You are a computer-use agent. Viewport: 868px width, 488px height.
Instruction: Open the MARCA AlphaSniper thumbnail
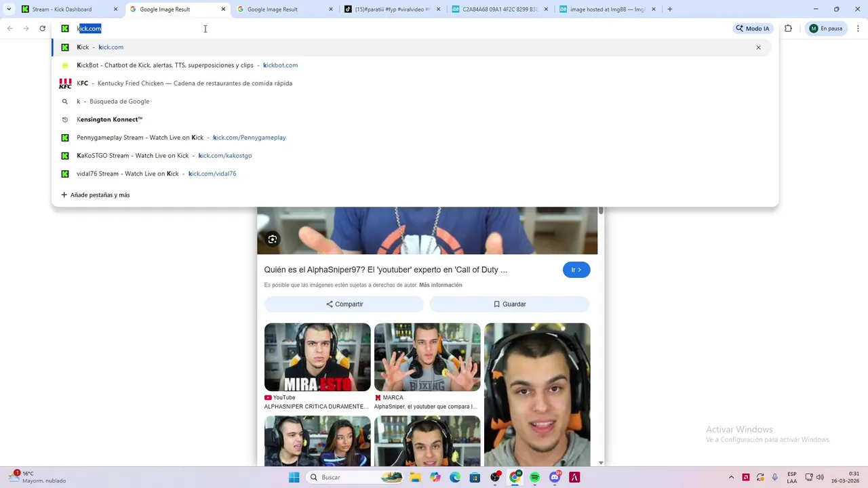click(x=427, y=357)
